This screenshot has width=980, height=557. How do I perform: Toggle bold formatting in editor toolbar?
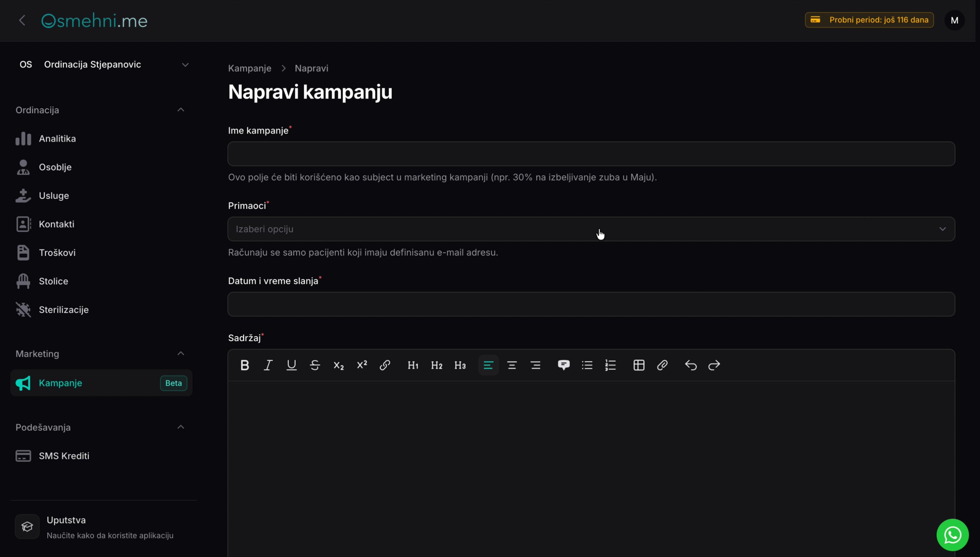(245, 365)
